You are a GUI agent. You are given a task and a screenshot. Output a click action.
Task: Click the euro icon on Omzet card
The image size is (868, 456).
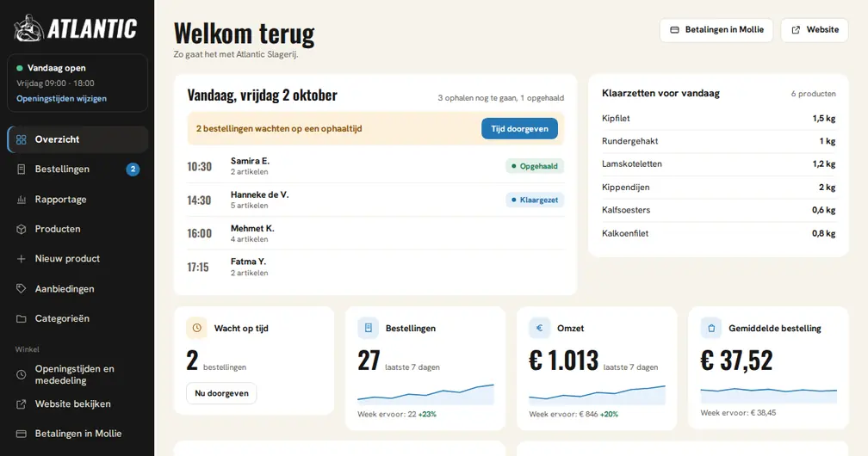click(x=539, y=328)
